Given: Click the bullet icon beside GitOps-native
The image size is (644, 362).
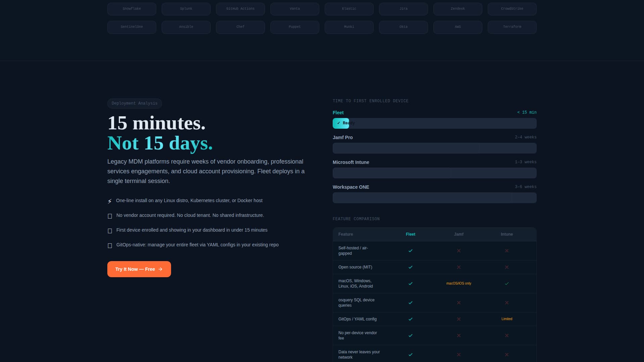Looking at the screenshot, I should click(110, 246).
